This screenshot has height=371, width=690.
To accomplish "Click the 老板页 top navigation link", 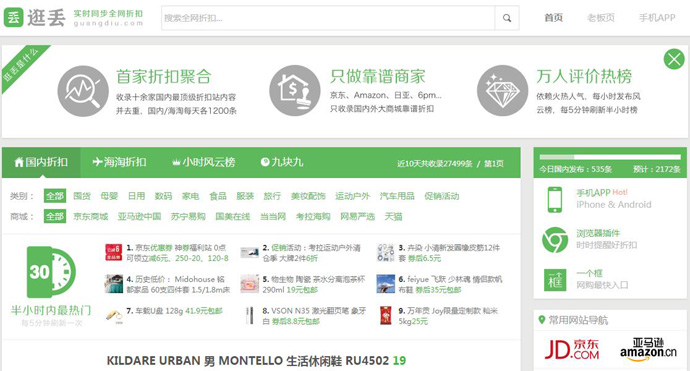I will click(601, 18).
